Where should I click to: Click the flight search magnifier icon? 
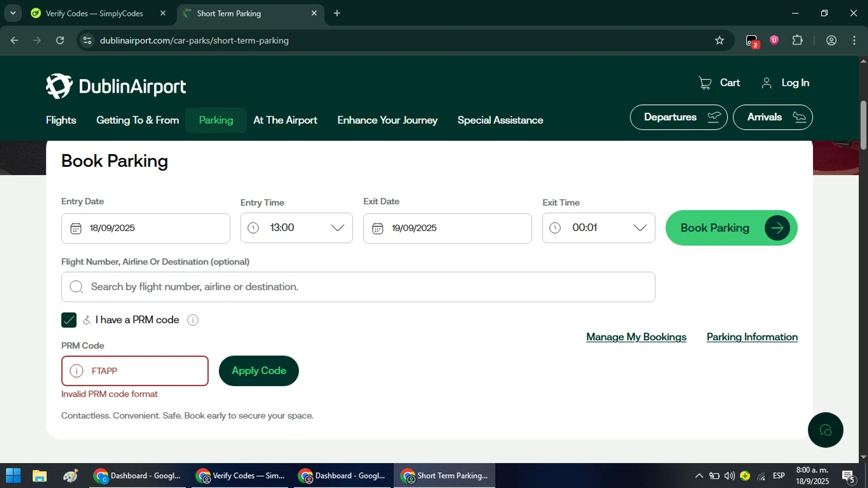pos(76,287)
